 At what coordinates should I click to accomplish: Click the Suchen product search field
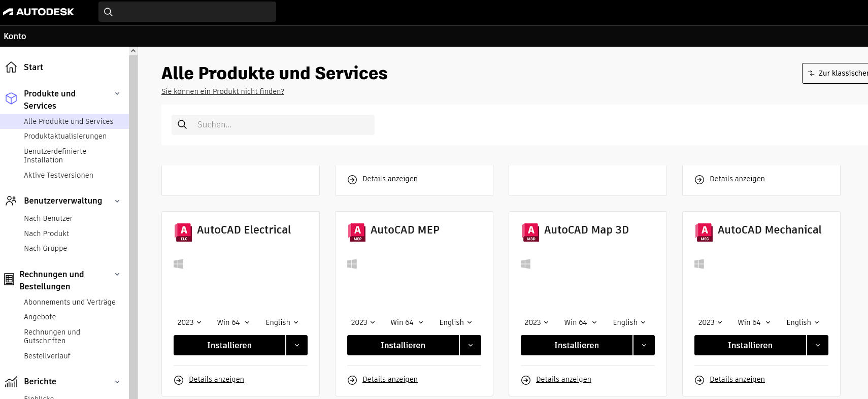tap(273, 125)
